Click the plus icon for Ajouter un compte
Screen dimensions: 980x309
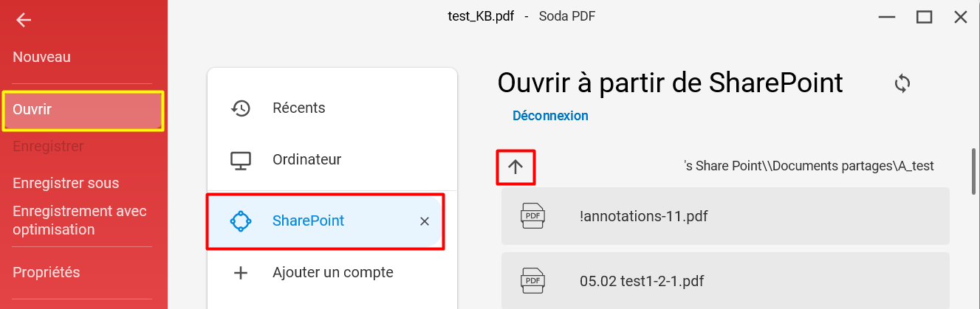pos(241,273)
